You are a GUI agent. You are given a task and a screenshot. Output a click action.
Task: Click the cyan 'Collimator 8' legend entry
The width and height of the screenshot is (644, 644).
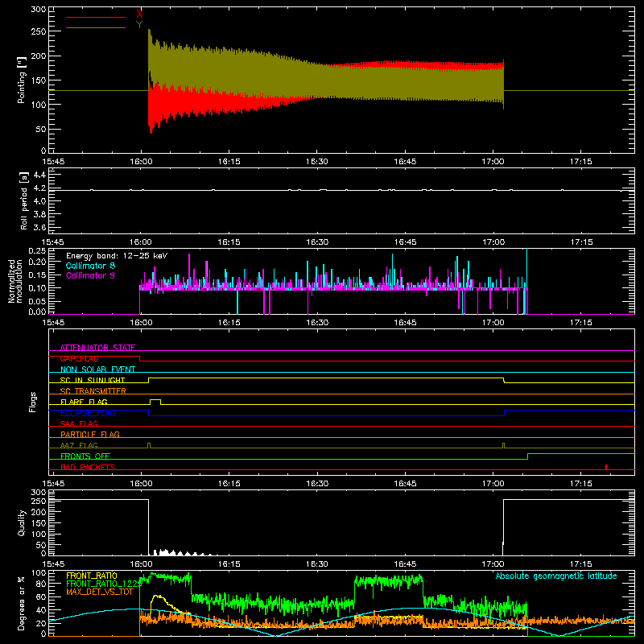pyautogui.click(x=90, y=266)
